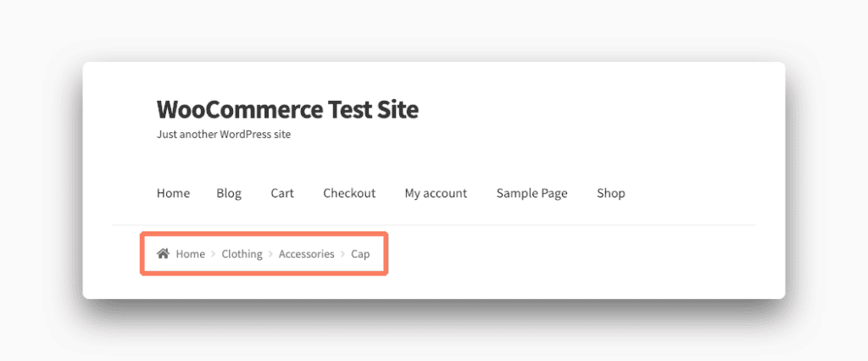
Task: Select the tagline 'Just another WordPress site'
Action: [x=224, y=135]
